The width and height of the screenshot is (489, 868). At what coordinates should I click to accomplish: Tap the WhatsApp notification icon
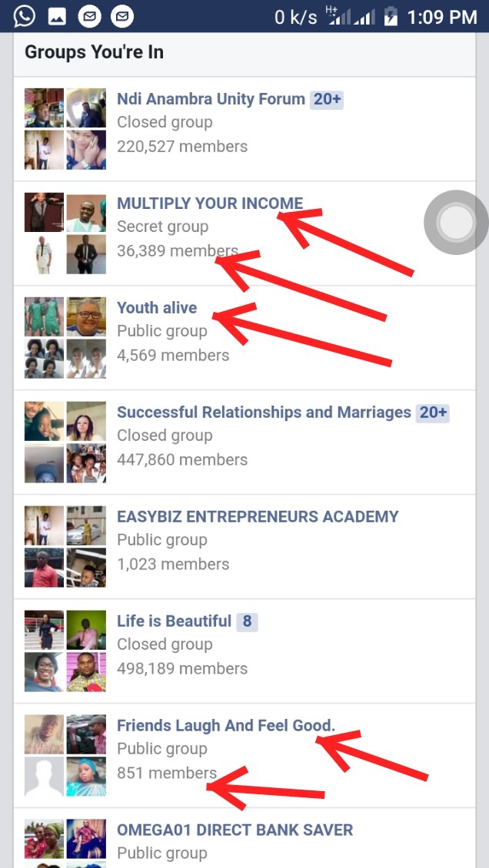tap(25, 16)
